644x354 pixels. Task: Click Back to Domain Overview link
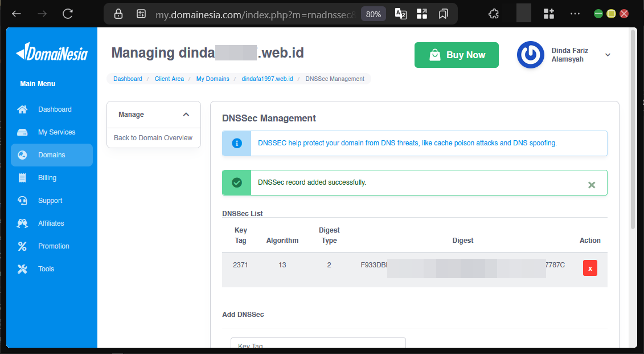tap(153, 138)
